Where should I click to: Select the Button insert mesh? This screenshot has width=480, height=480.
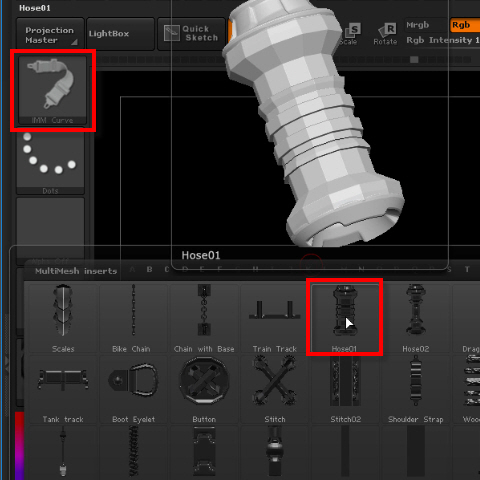[204, 389]
